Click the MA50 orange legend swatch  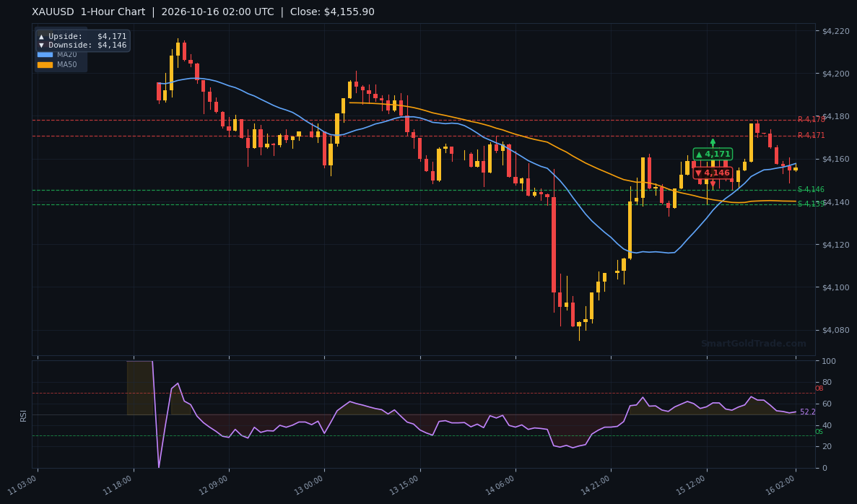point(45,64)
